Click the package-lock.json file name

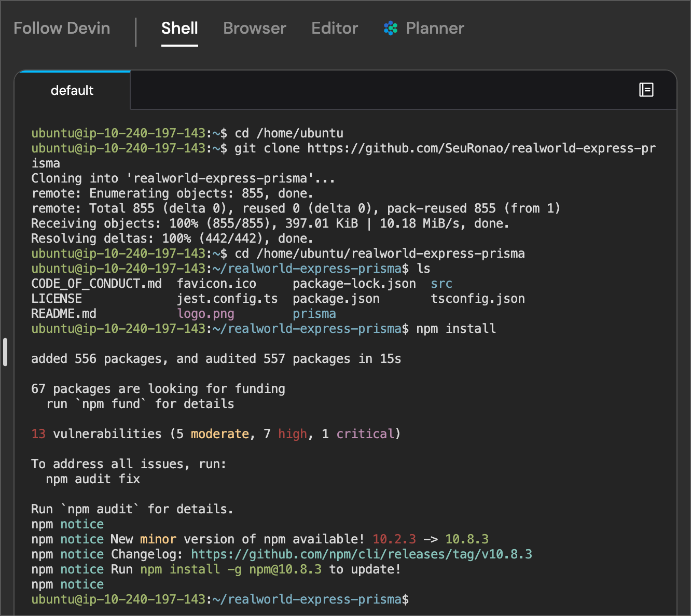pos(354,284)
